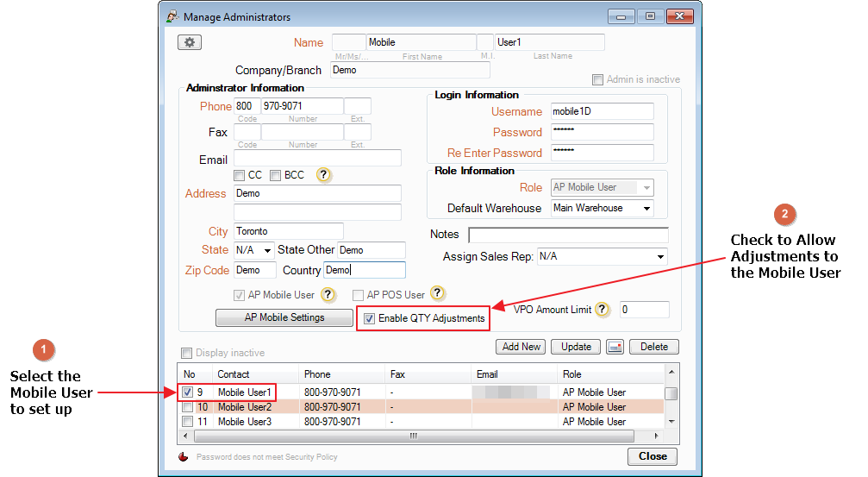Click the red password policy warning icon

(183, 457)
